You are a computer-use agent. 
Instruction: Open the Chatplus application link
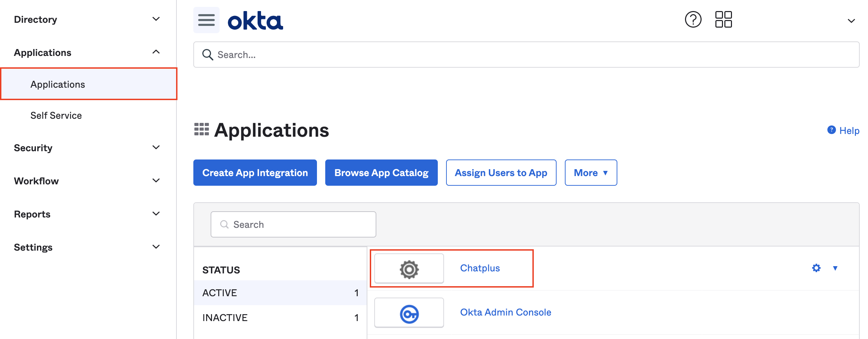480,268
